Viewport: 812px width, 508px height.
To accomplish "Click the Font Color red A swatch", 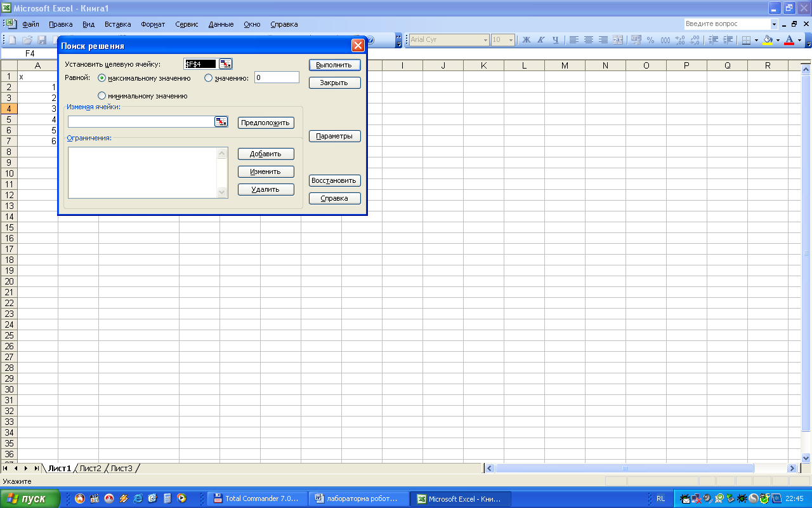I will [x=789, y=40].
